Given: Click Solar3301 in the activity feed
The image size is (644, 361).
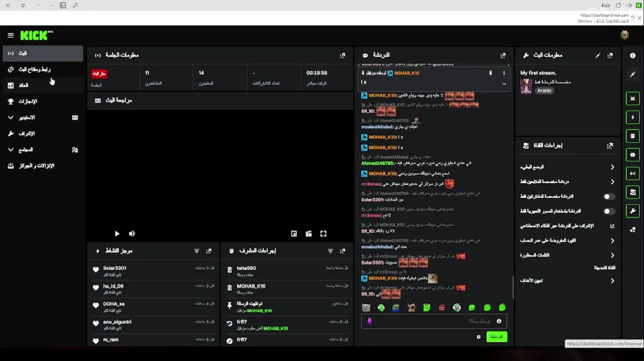Looking at the screenshot, I should coord(115,268).
